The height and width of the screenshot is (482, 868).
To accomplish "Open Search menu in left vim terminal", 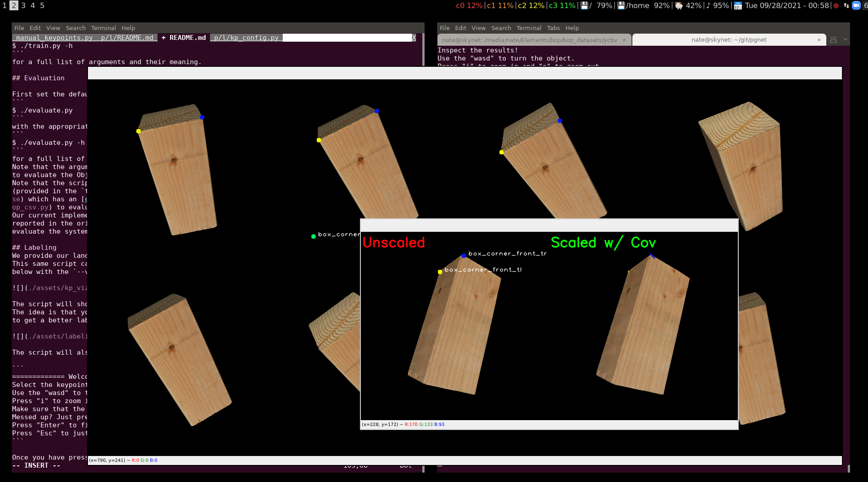I will [76, 28].
